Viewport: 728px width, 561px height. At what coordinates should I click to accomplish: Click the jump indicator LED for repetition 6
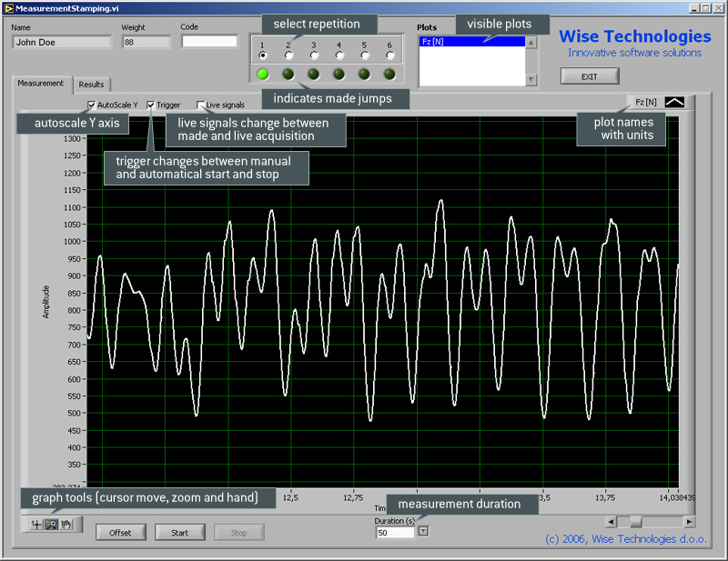click(389, 74)
